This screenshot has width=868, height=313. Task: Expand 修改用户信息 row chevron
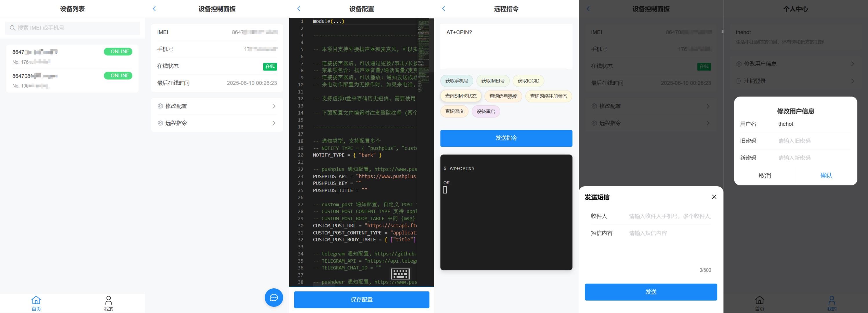click(x=852, y=64)
